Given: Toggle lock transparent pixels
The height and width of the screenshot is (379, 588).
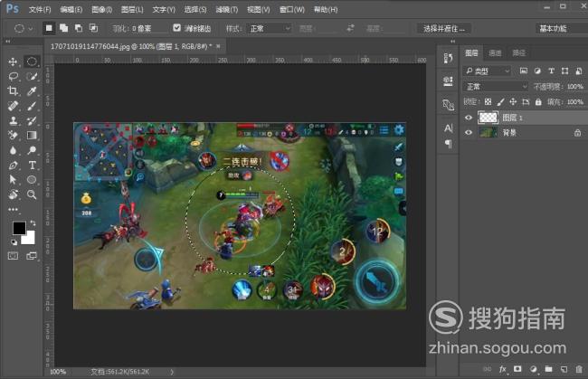Looking at the screenshot, I should (x=488, y=101).
